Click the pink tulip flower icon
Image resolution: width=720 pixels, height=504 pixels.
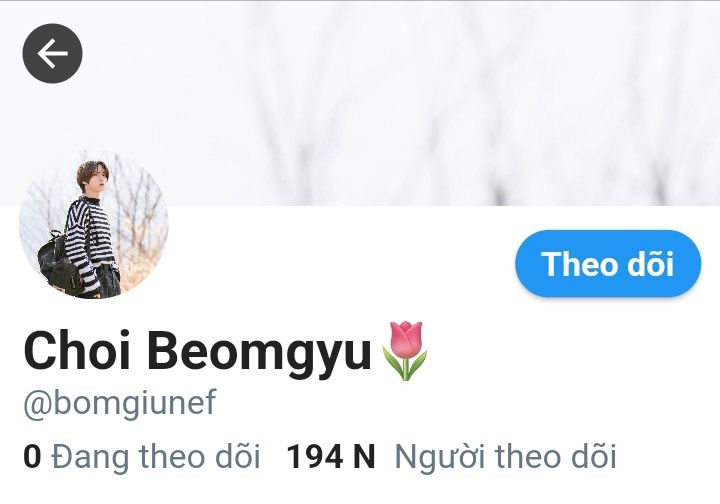[405, 351]
